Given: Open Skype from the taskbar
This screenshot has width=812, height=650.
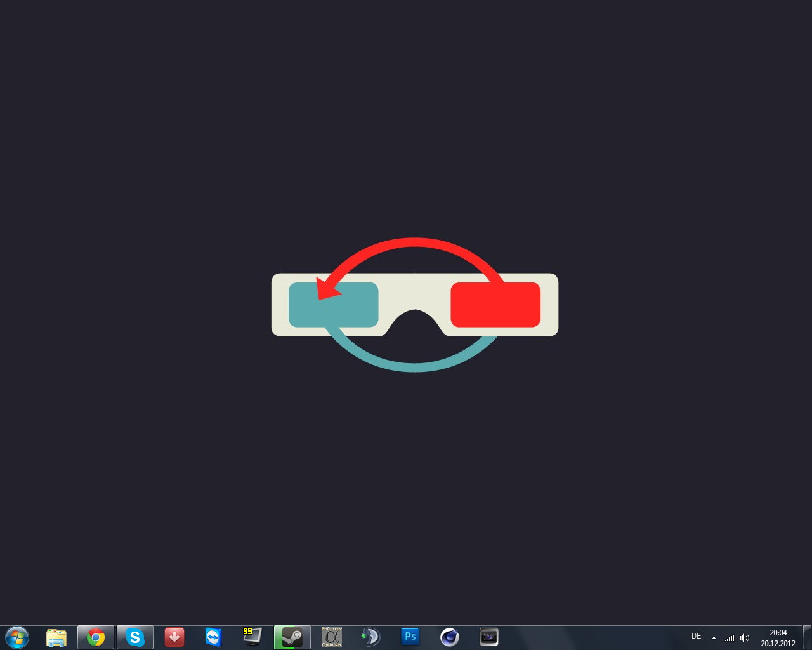Looking at the screenshot, I should point(135,637).
